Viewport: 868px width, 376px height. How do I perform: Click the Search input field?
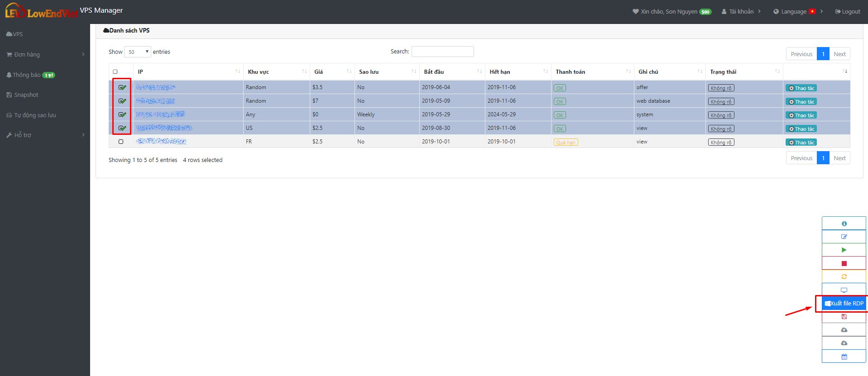tap(442, 52)
